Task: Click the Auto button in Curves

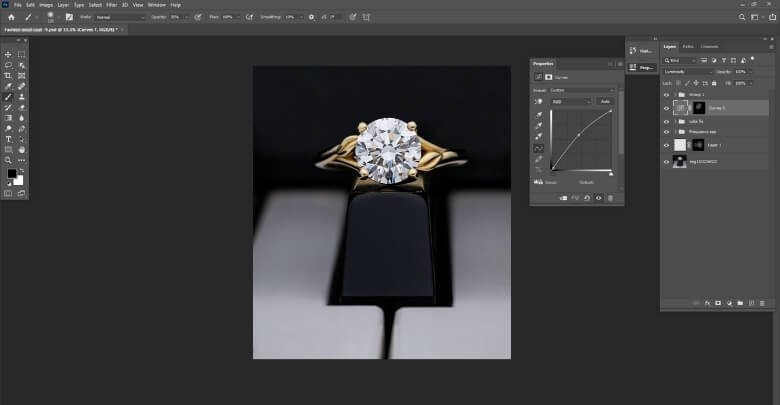Action: point(605,101)
